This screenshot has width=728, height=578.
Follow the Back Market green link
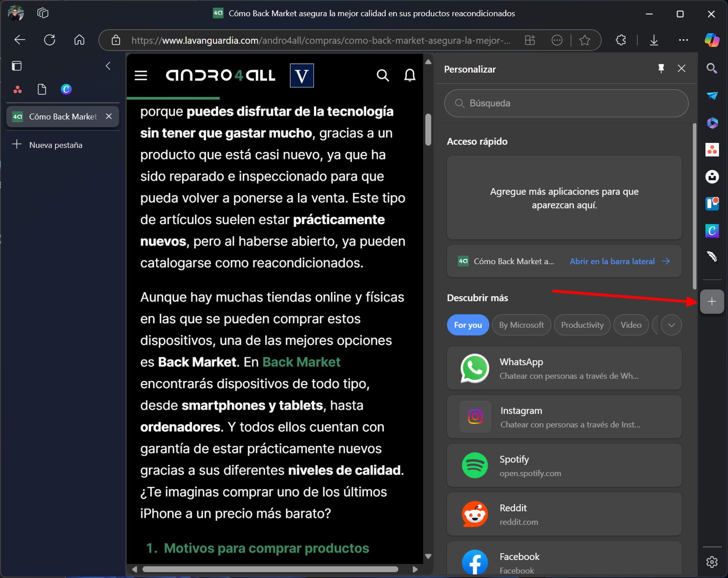click(301, 362)
